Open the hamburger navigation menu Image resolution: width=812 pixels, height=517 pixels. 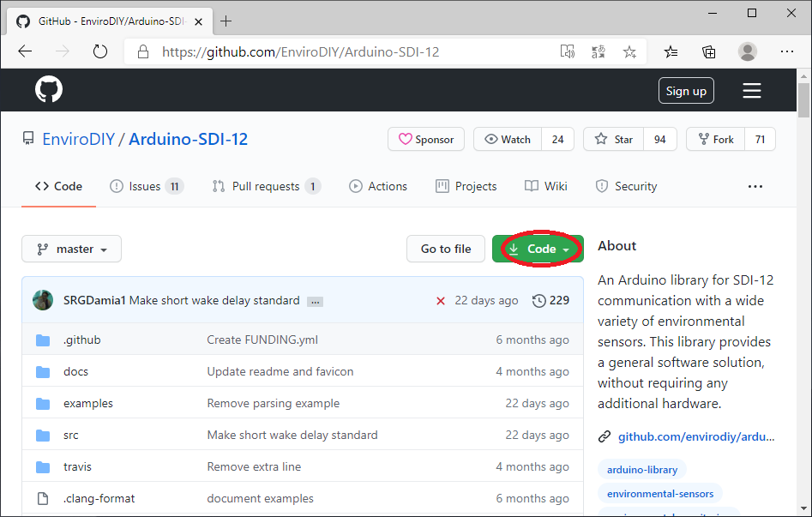[x=752, y=91]
